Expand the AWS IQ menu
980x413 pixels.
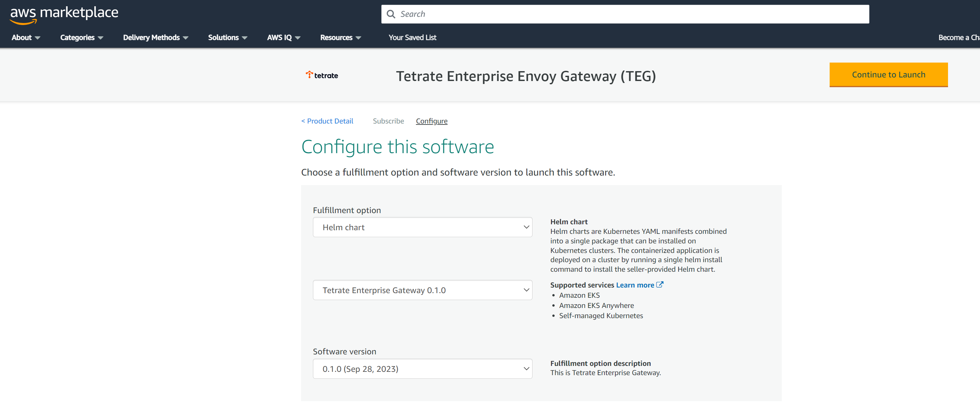284,37
